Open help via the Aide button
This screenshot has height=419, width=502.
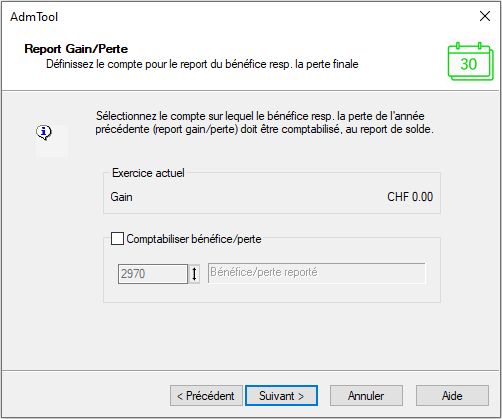(452, 396)
